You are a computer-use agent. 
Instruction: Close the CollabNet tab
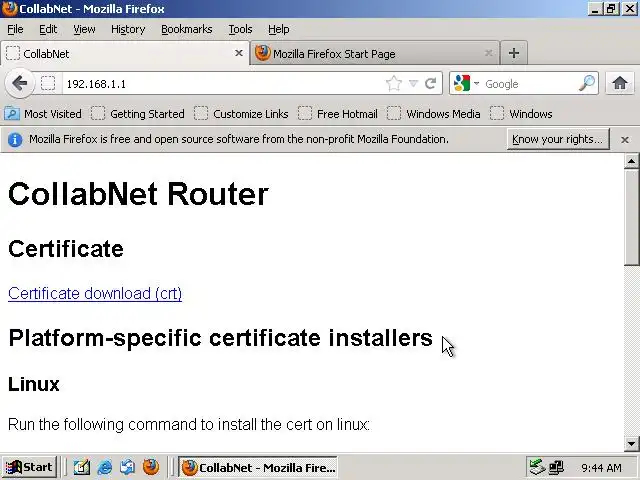[x=239, y=53]
